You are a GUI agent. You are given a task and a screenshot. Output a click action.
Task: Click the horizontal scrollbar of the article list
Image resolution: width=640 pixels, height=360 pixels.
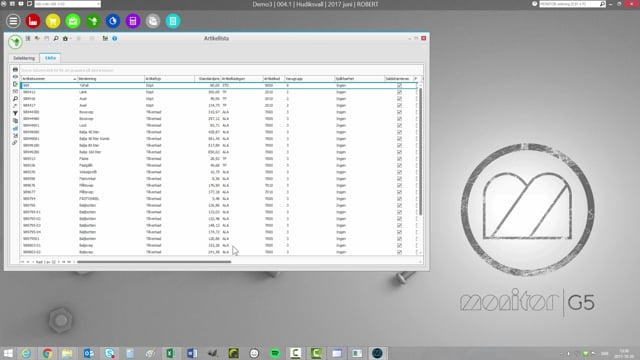[154, 262]
